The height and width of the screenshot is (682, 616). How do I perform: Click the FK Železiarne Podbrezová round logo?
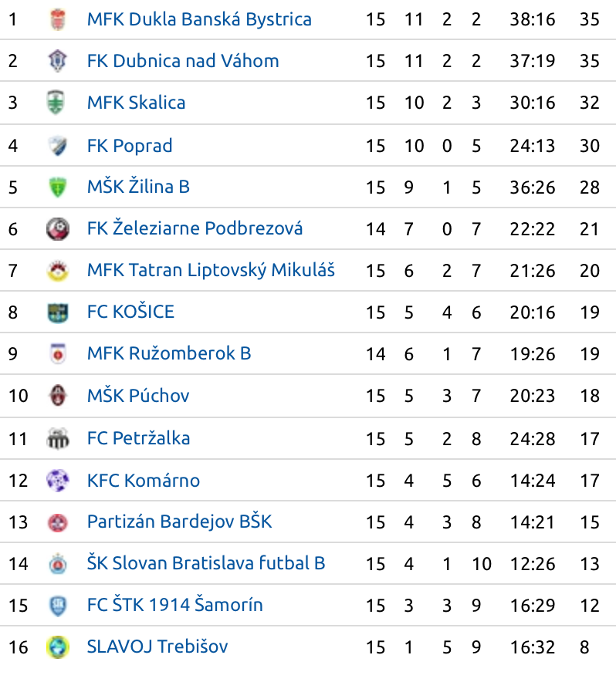tap(57, 229)
